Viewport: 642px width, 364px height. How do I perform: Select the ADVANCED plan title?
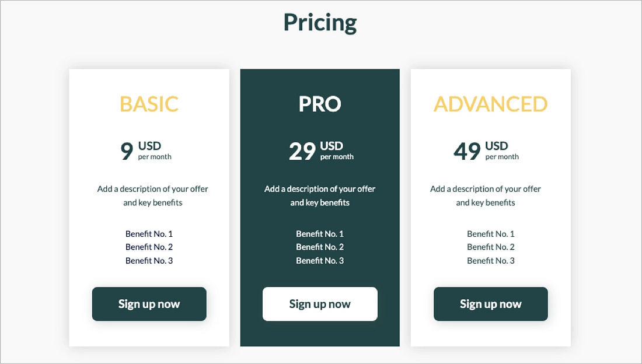[490, 104]
